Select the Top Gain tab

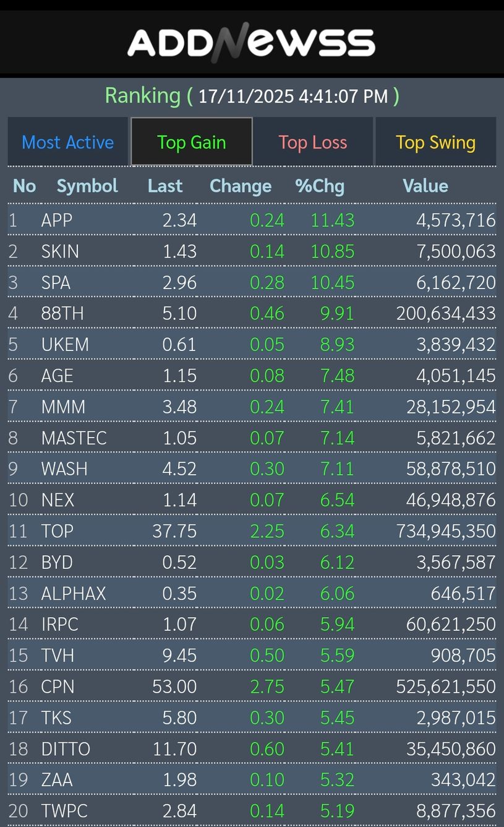pyautogui.click(x=191, y=142)
